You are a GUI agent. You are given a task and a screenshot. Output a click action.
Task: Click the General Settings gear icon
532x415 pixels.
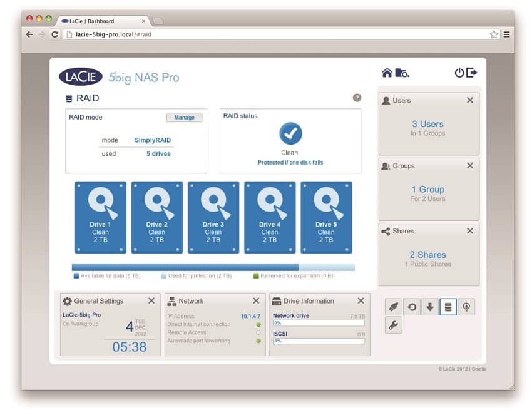67,301
